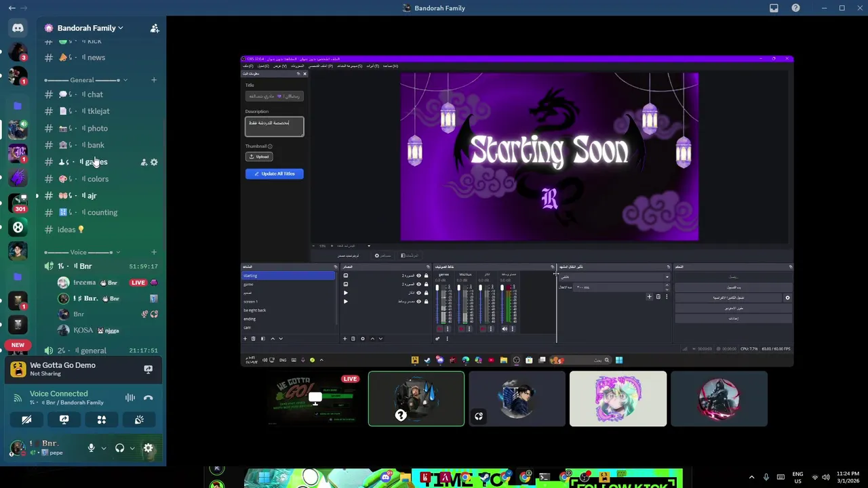The width and height of the screenshot is (868, 488).
Task: Click the Update All Titles button in OBS
Action: (274, 174)
